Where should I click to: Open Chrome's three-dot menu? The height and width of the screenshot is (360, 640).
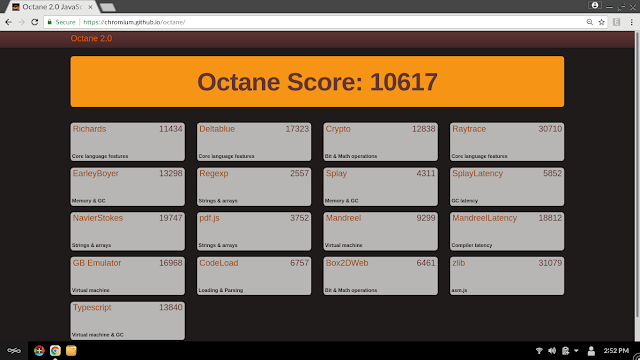(x=631, y=22)
